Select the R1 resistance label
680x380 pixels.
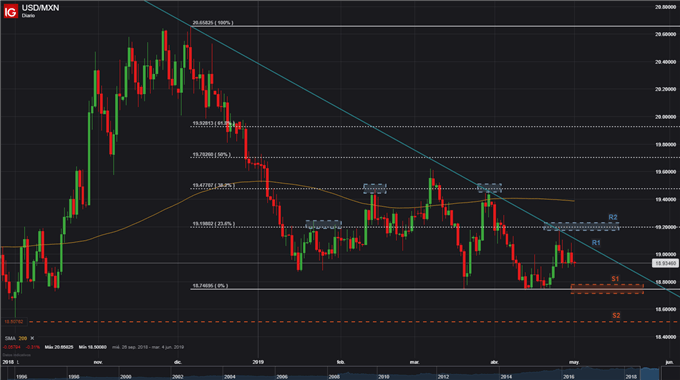pos(596,243)
